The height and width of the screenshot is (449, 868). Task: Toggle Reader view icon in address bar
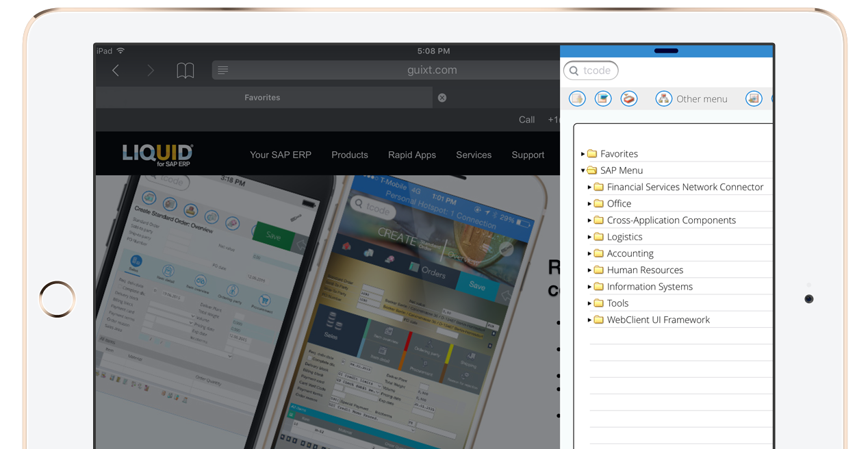click(x=223, y=70)
